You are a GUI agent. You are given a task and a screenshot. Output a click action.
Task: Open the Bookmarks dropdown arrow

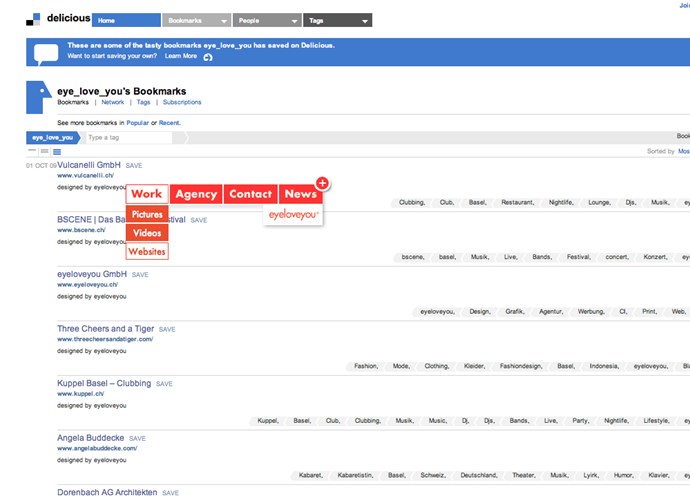pyautogui.click(x=224, y=21)
